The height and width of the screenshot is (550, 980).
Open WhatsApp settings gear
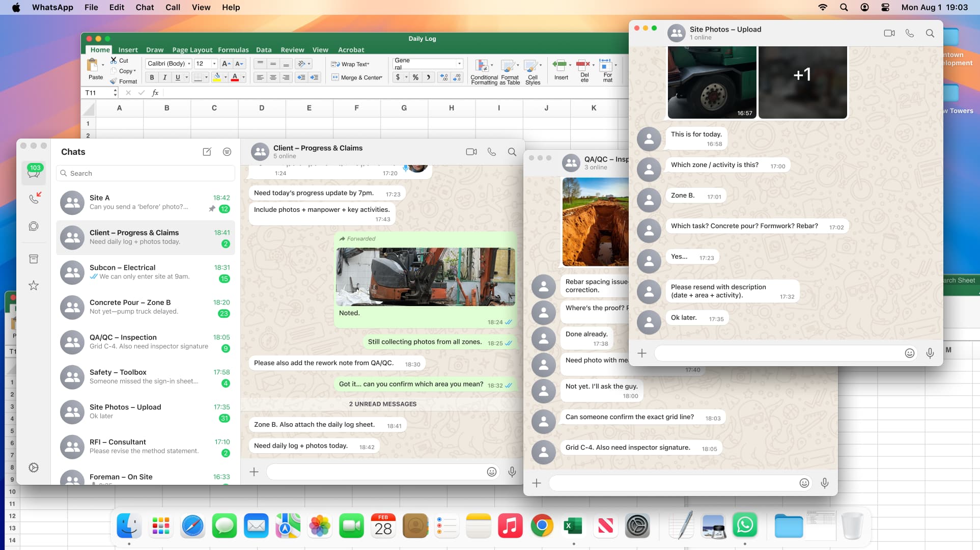34,468
